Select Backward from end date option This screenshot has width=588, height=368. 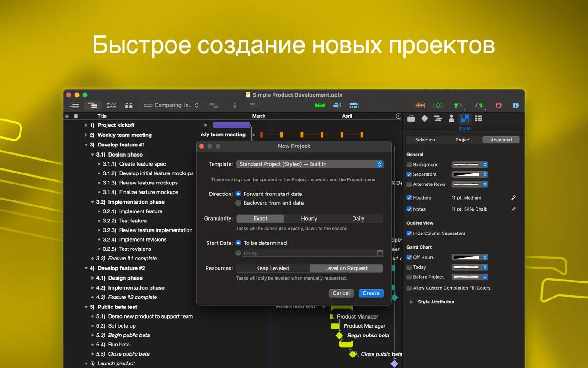pos(238,203)
